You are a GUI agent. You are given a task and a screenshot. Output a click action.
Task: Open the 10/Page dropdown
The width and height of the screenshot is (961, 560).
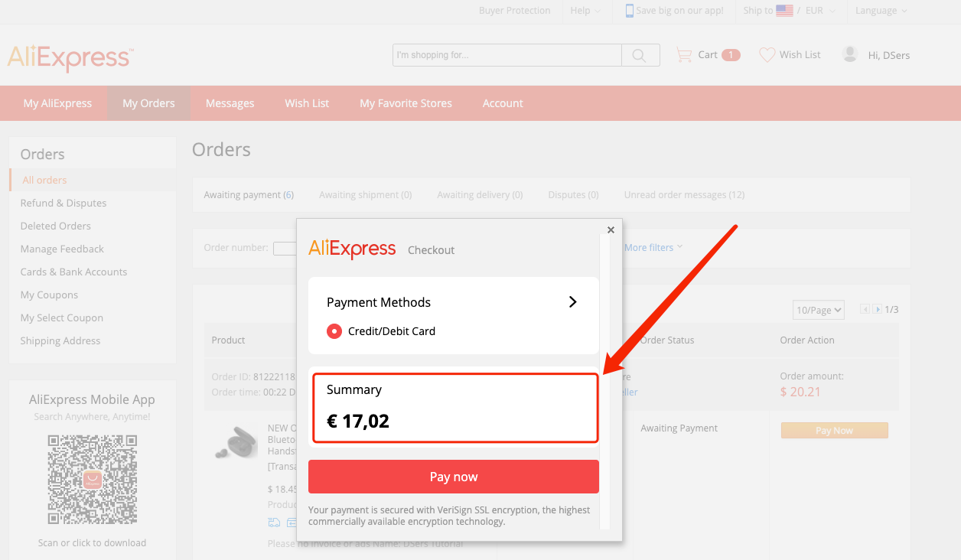819,310
